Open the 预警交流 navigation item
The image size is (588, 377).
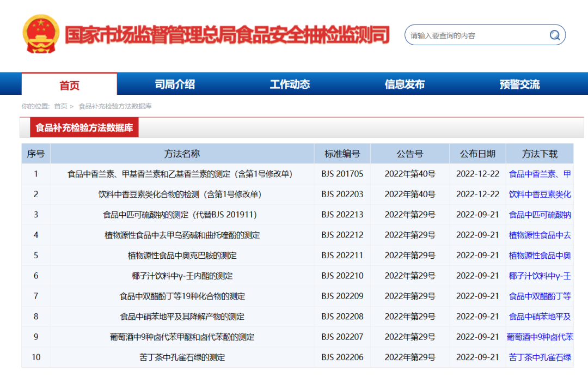(x=519, y=84)
